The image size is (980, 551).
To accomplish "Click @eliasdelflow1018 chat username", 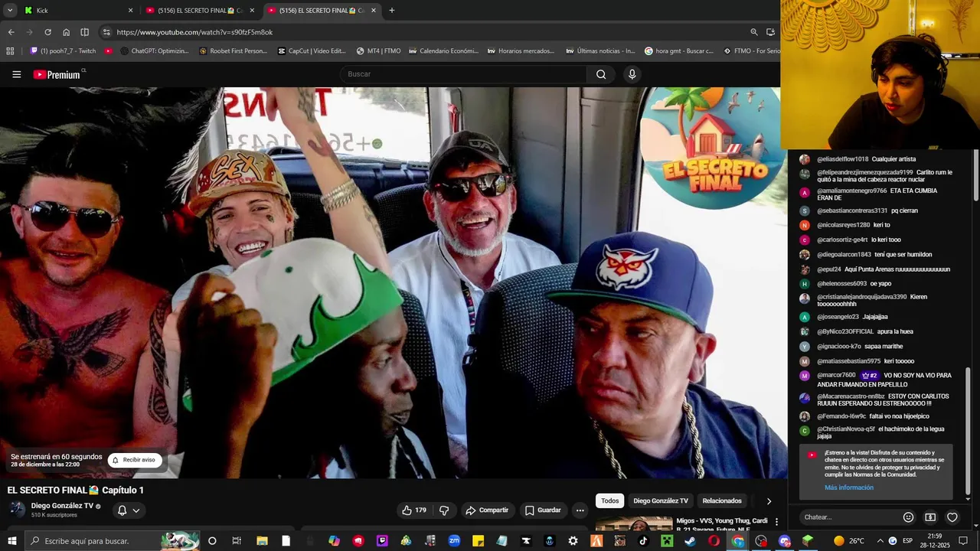I will (842, 159).
